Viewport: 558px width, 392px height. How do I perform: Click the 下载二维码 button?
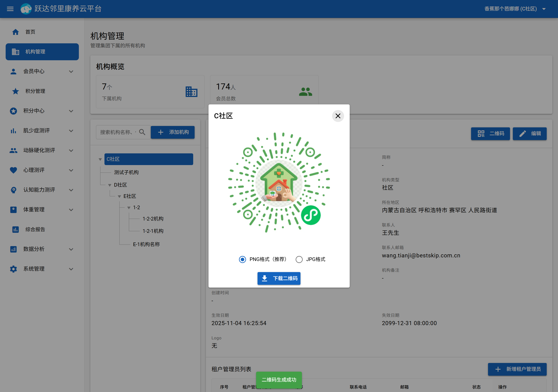(279, 278)
